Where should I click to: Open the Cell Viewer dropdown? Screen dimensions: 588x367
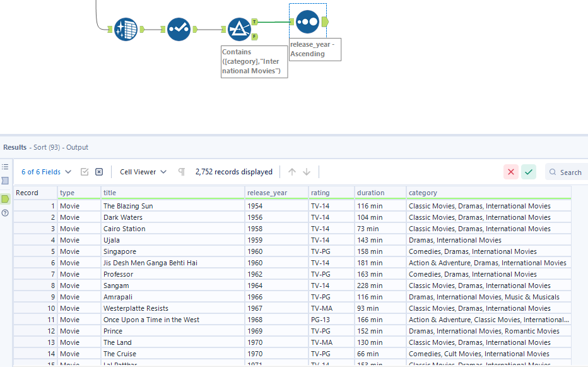(143, 172)
